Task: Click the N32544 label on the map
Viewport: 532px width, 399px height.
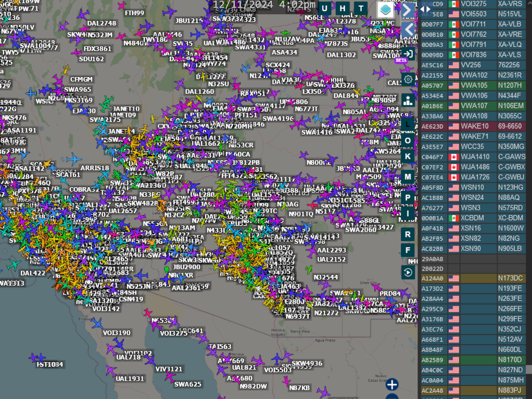Action: (326, 277)
